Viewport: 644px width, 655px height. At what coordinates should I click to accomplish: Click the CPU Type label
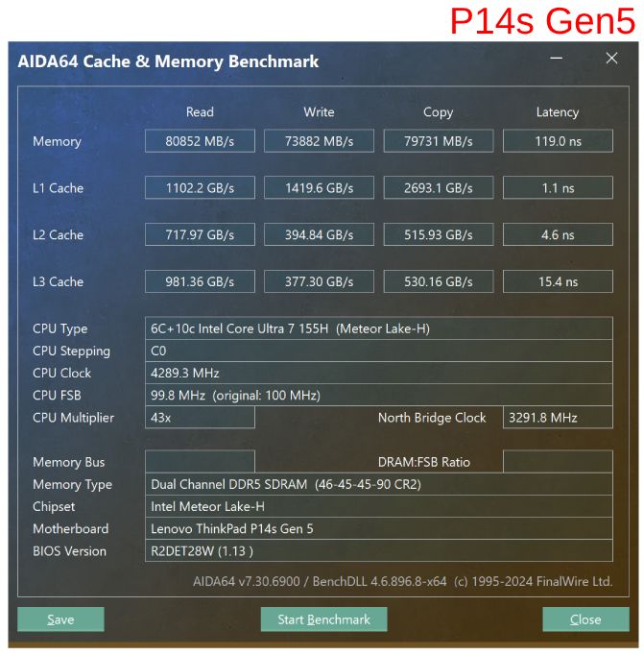pos(60,328)
